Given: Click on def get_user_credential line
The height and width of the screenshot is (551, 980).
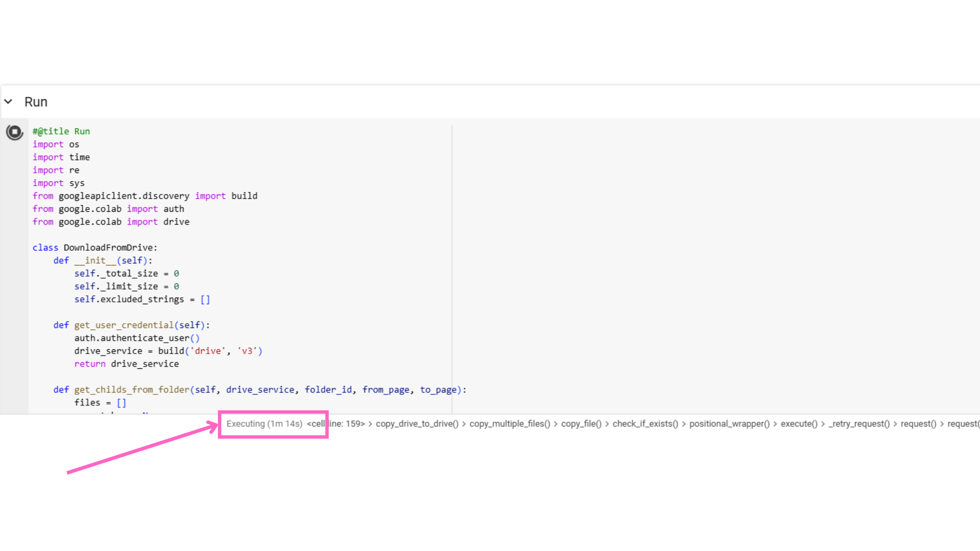Looking at the screenshot, I should [x=131, y=325].
